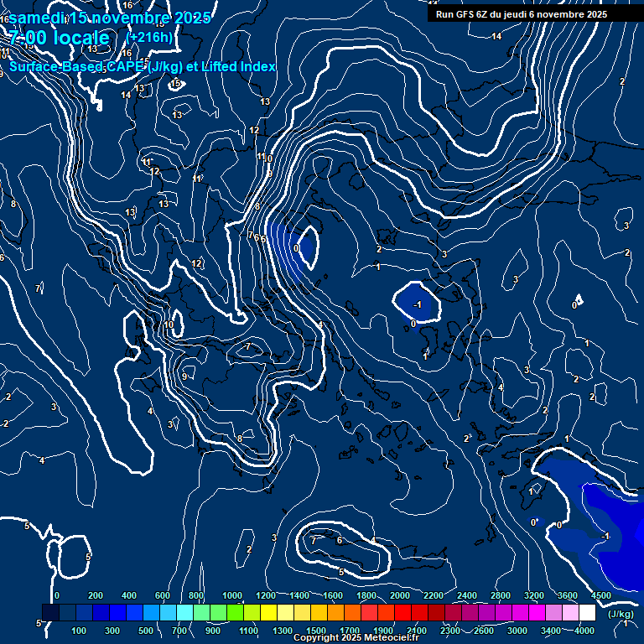Click the Surface-Based CAPE et Lifted Index title

click(143, 66)
